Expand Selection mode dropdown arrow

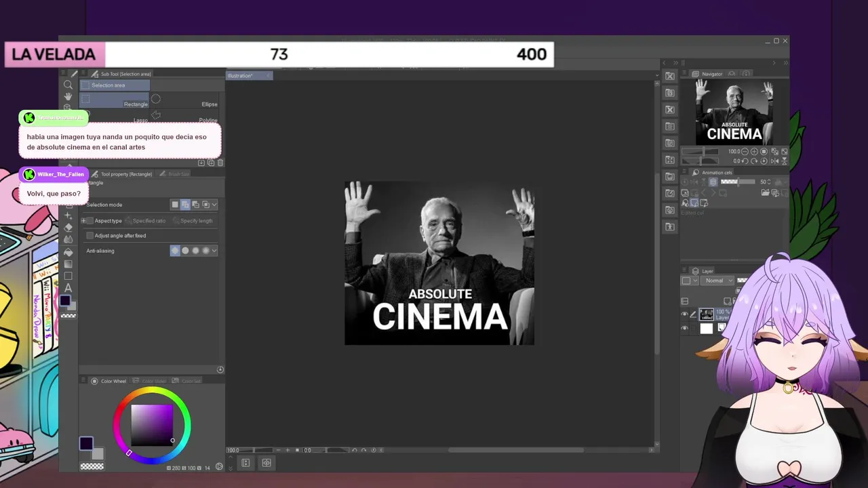tap(214, 205)
